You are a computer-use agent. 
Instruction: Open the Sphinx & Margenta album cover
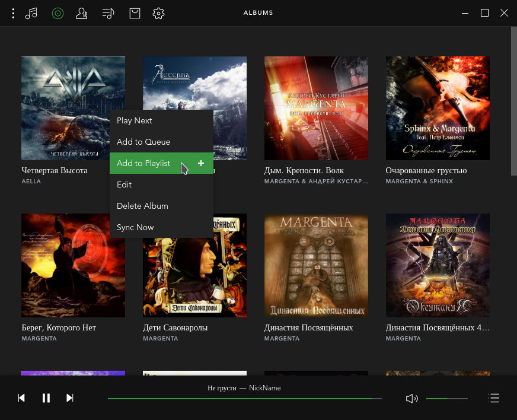pyautogui.click(x=438, y=108)
